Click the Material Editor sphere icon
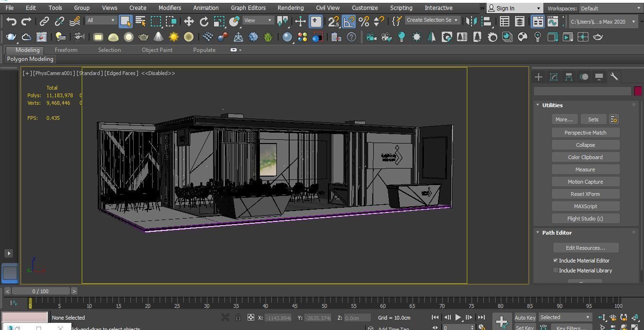Image resolution: width=644 pixels, height=330 pixels. click(x=287, y=37)
